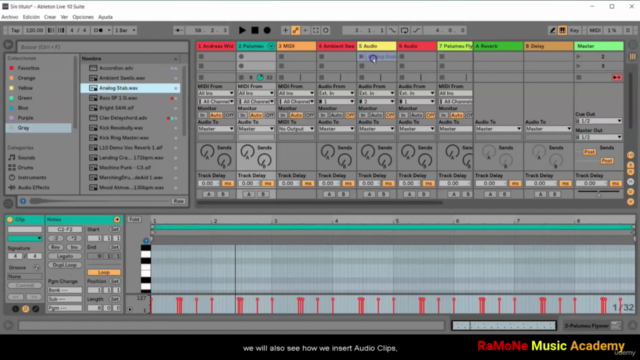The height and width of the screenshot is (360, 640).
Task: Toggle the Follow button in transport
Action: point(178,30)
